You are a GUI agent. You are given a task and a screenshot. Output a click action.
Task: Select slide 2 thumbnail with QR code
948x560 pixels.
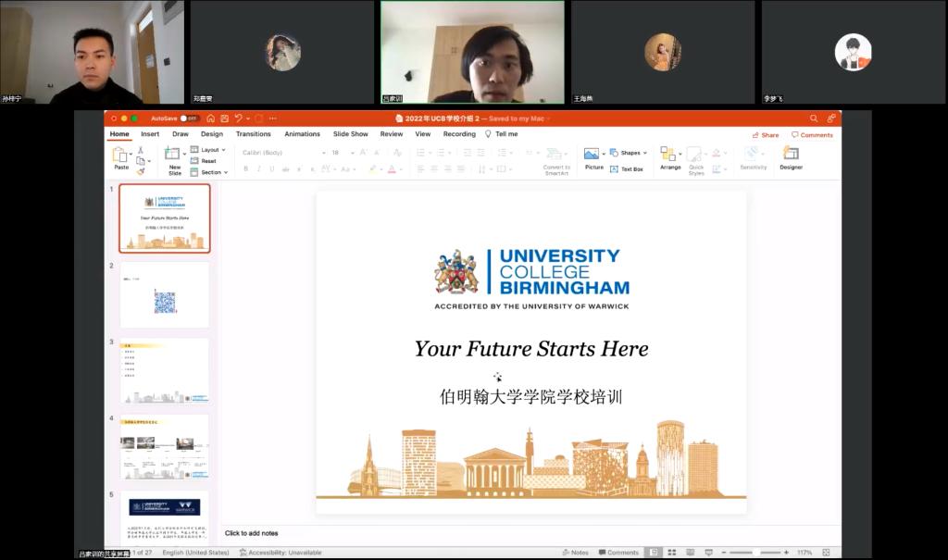[165, 295]
